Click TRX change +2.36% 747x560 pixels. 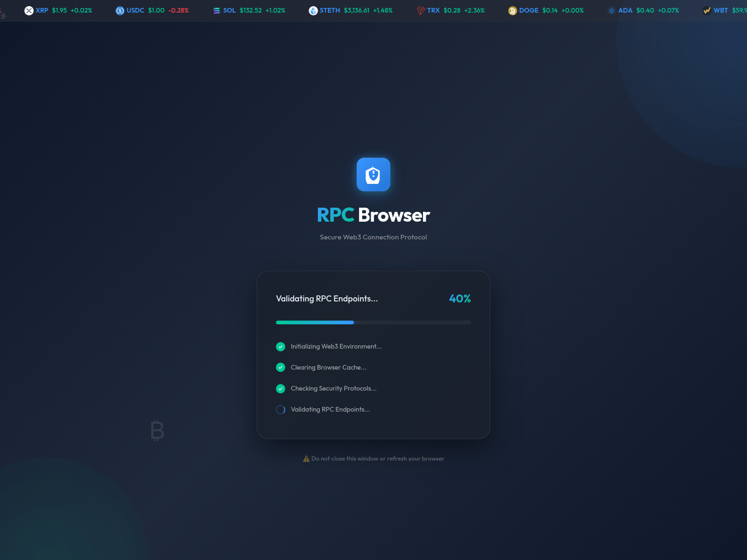point(474,10)
